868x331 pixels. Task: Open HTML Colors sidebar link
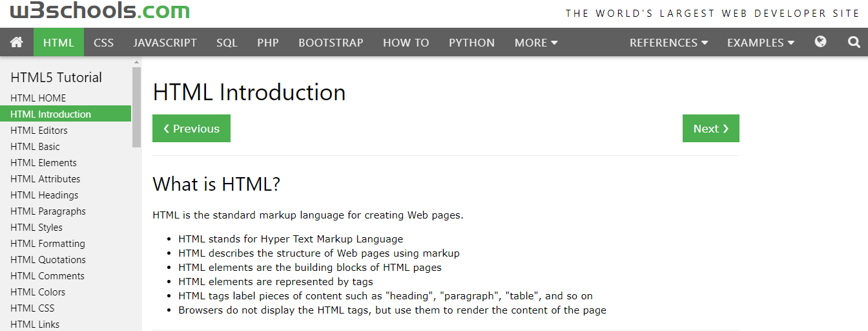point(37,292)
